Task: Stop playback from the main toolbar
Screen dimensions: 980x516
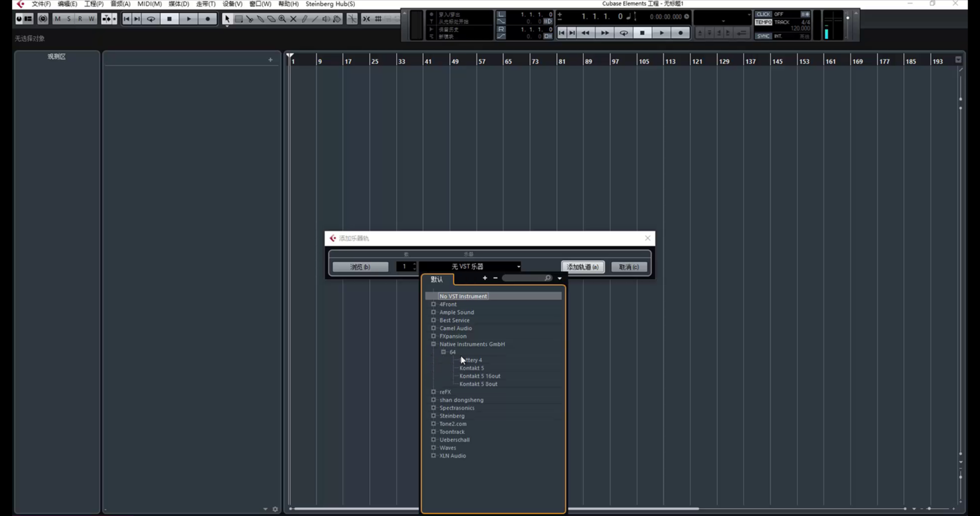Action: [x=169, y=19]
